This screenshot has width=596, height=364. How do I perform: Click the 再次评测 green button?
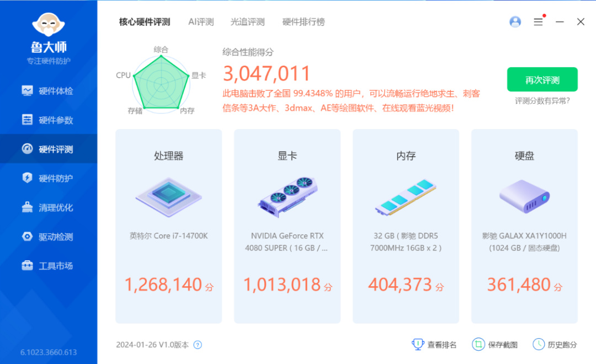542,79
